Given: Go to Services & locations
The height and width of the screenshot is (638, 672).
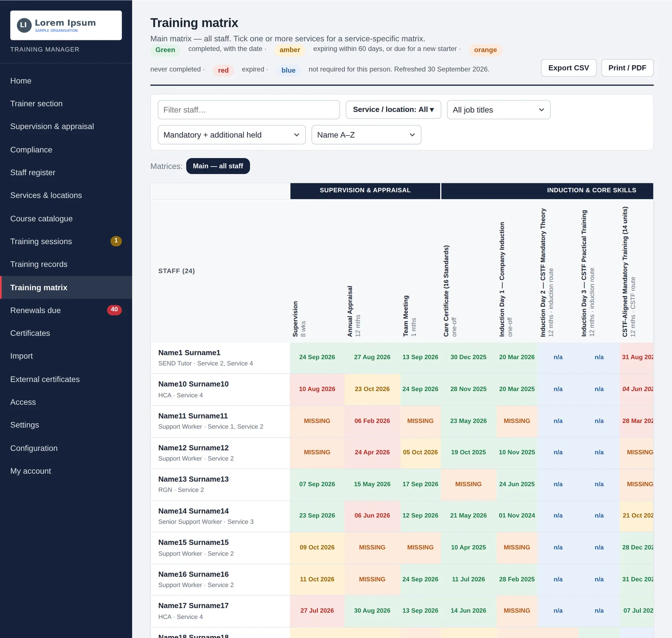Looking at the screenshot, I should coord(66,195).
